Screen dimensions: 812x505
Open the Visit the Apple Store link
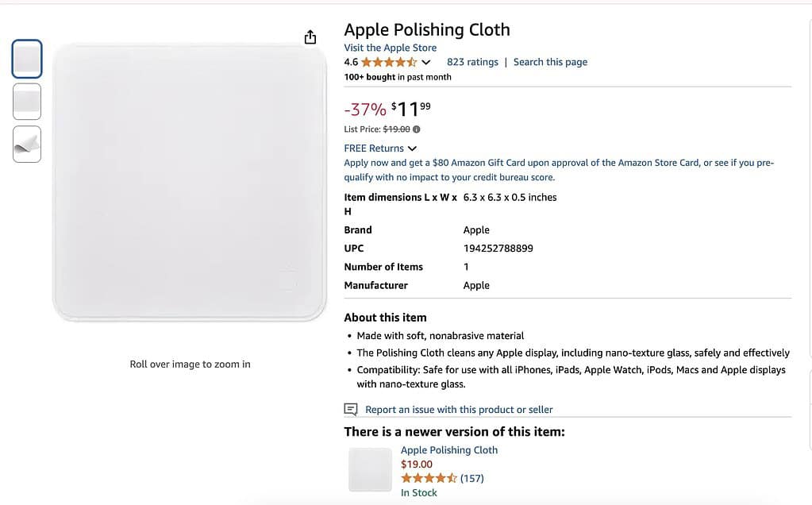coord(390,48)
